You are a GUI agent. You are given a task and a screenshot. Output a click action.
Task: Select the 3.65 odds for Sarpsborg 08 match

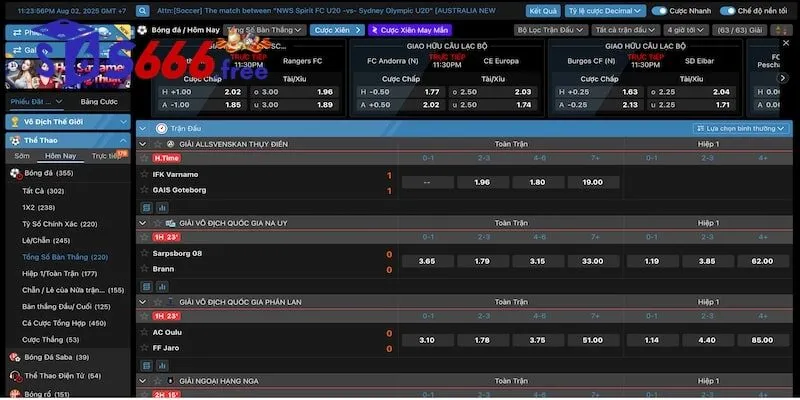pos(426,261)
